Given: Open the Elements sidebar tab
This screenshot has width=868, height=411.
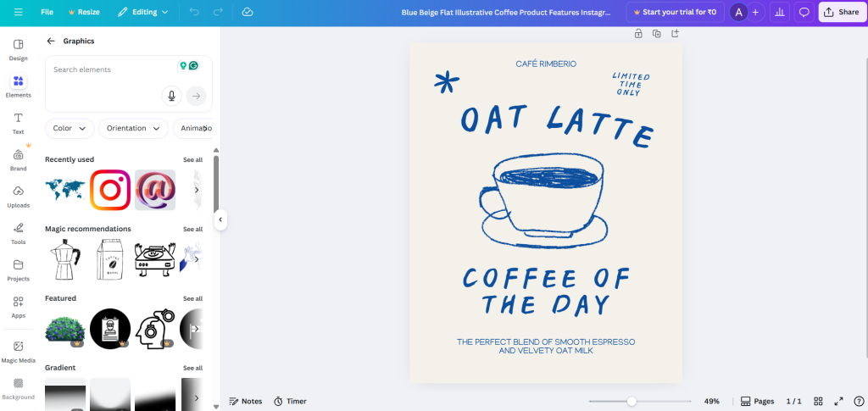Looking at the screenshot, I should pyautogui.click(x=19, y=86).
